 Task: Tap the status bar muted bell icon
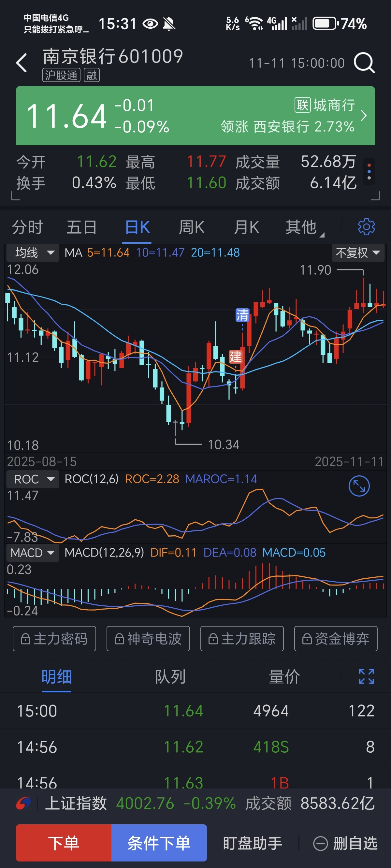point(169,23)
